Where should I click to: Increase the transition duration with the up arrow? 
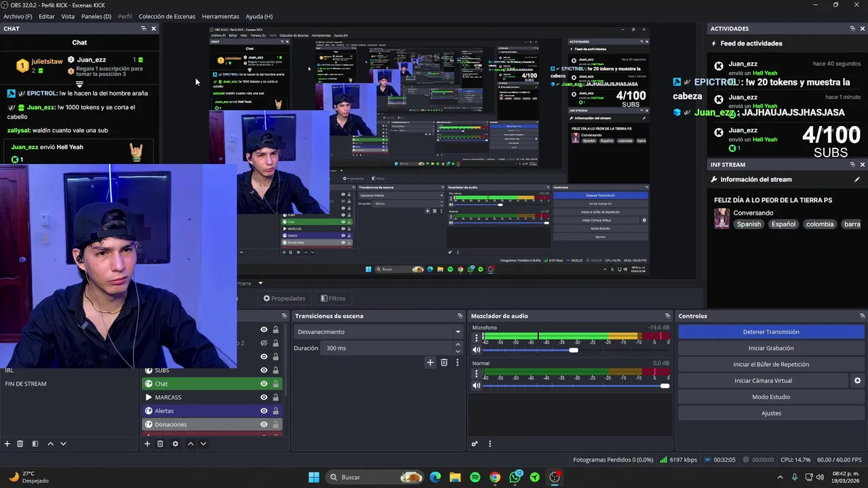[x=458, y=344]
